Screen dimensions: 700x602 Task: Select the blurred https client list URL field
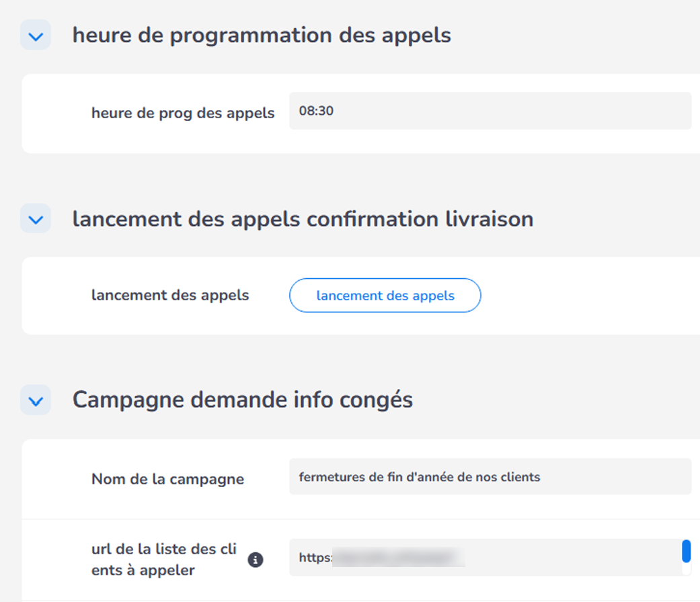click(x=484, y=558)
